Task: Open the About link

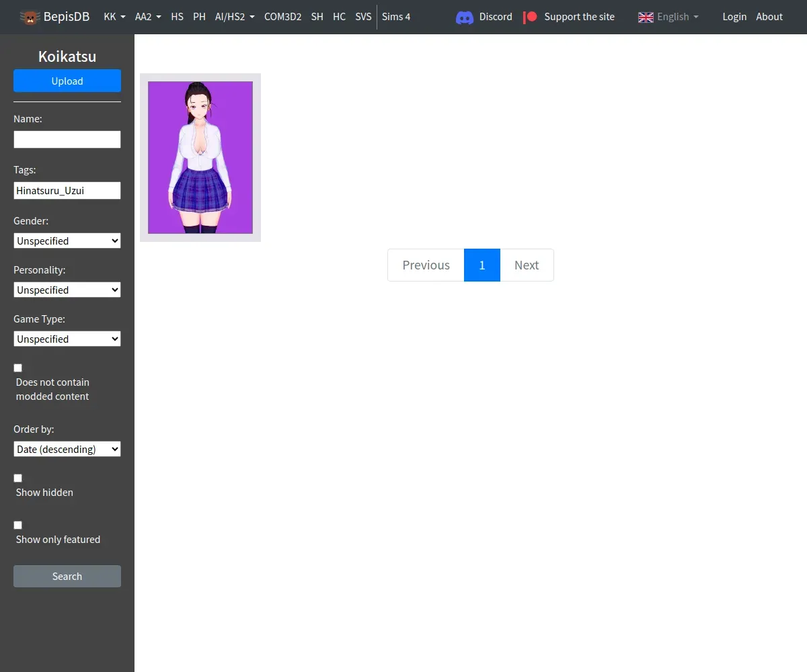Action: click(769, 17)
